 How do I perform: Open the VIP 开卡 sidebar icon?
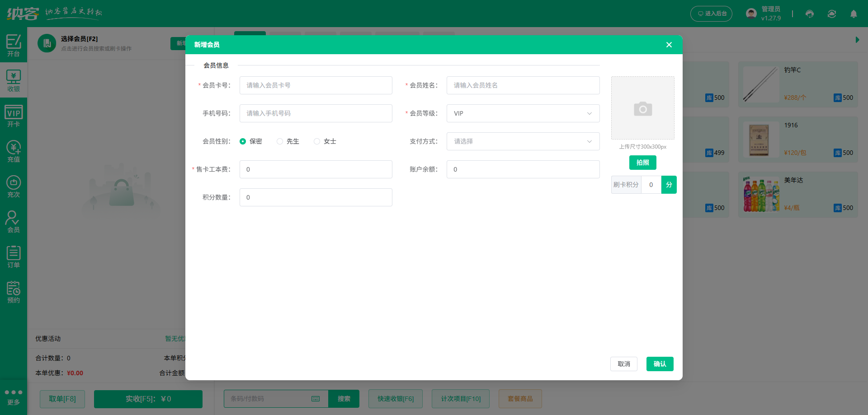click(x=14, y=116)
